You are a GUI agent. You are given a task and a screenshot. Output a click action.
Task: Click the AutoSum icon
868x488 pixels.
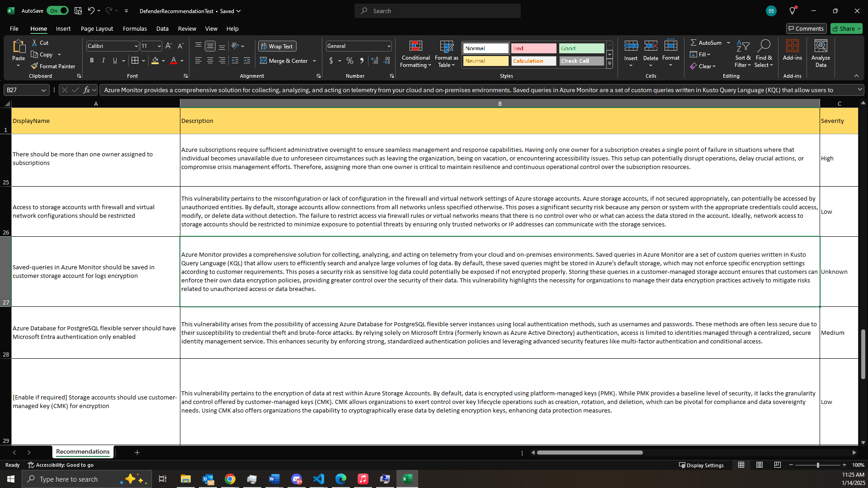click(x=695, y=42)
